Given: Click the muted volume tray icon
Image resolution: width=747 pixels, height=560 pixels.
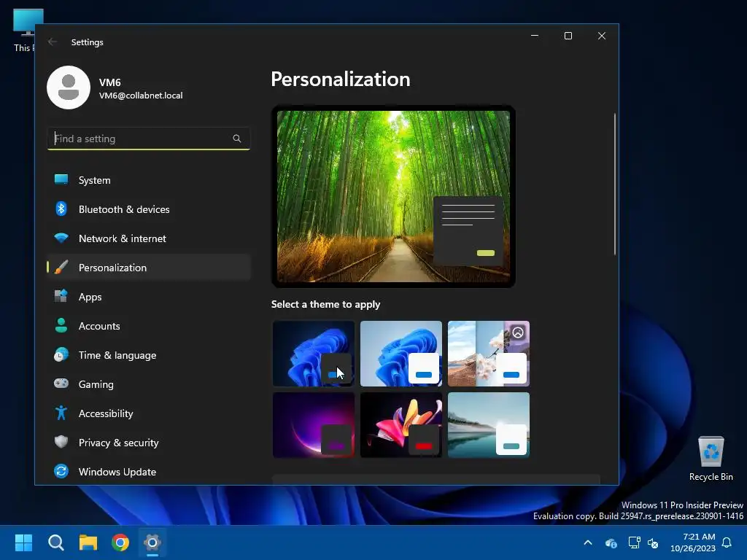Looking at the screenshot, I should (x=653, y=542).
